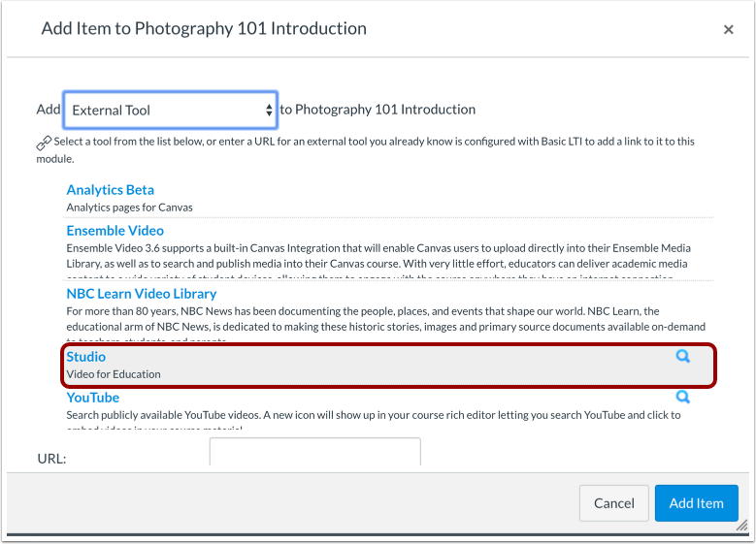Screen dimensions: 756x544
Task: Click the Ensemble Video description text
Action: pos(378,260)
